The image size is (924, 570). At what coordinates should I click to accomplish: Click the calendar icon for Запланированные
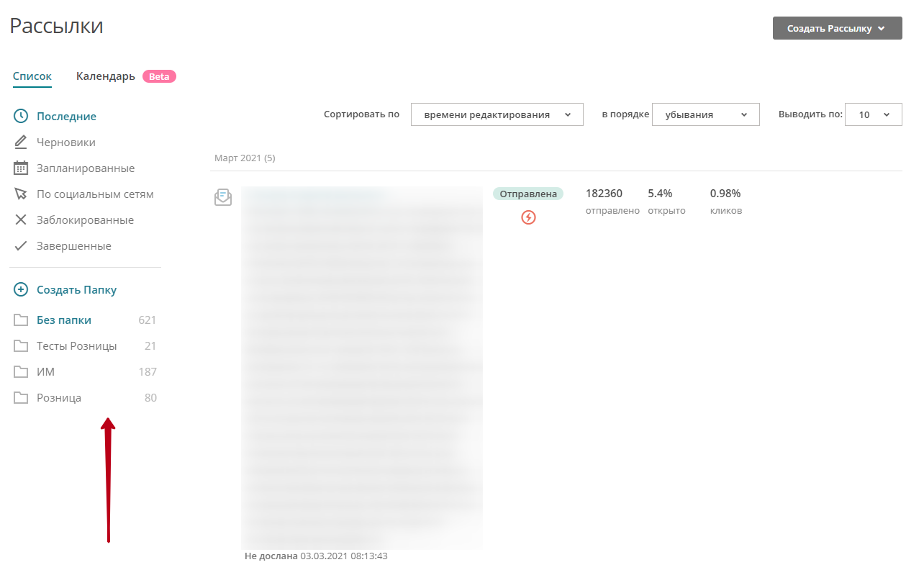click(21, 168)
